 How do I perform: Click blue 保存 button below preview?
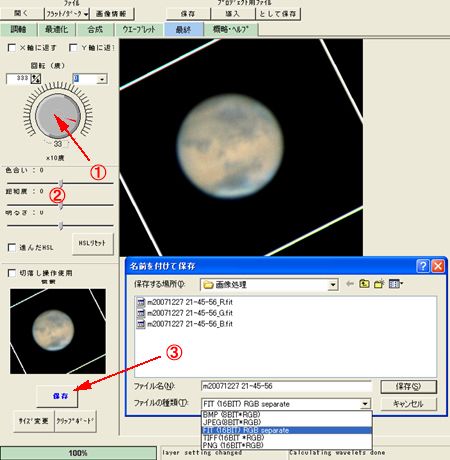point(57,396)
